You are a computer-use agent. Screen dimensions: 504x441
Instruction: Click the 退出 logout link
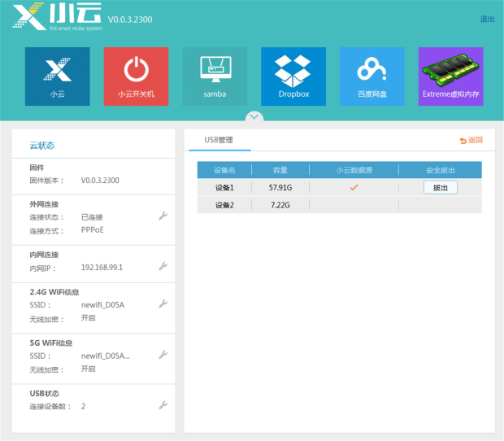(487, 20)
